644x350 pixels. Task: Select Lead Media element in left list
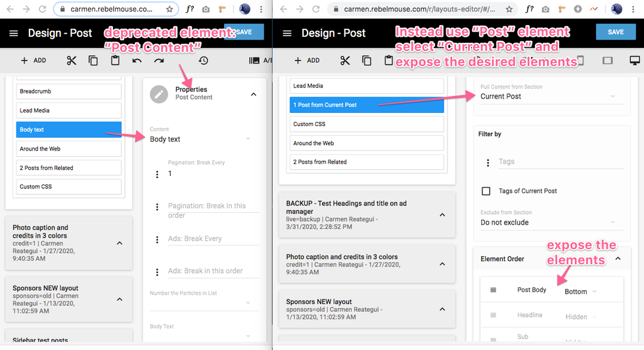pyautogui.click(x=69, y=110)
